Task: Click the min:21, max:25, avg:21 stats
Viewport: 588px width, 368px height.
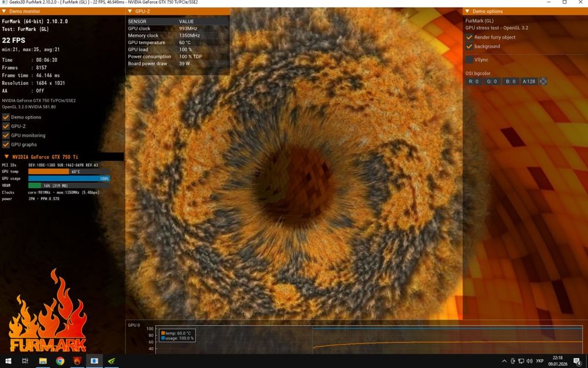Action: [31, 49]
